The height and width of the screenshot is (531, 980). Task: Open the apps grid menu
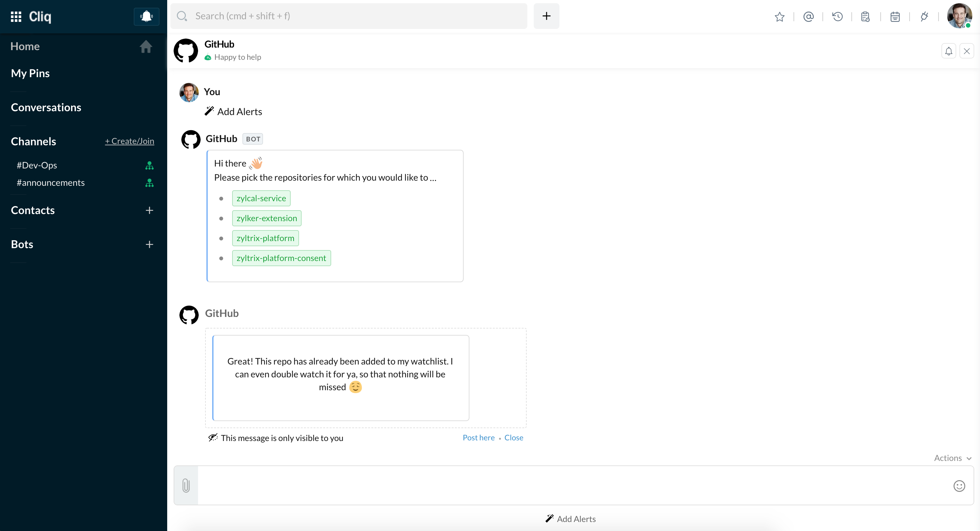coord(16,16)
